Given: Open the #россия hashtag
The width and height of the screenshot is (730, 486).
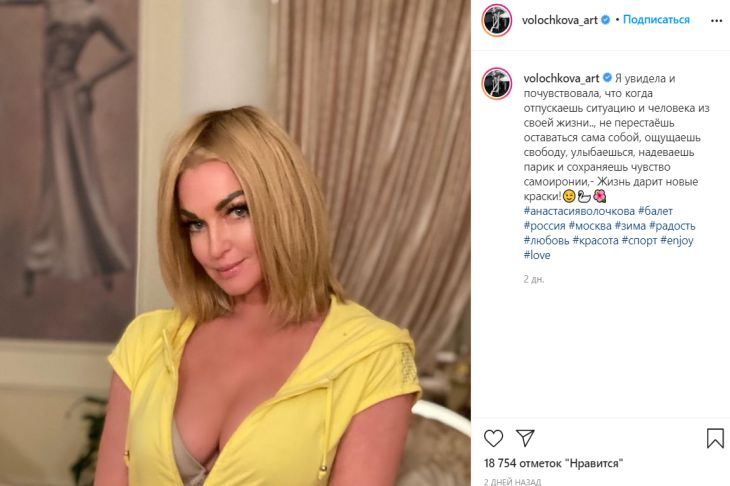Looking at the screenshot, I should (544, 226).
